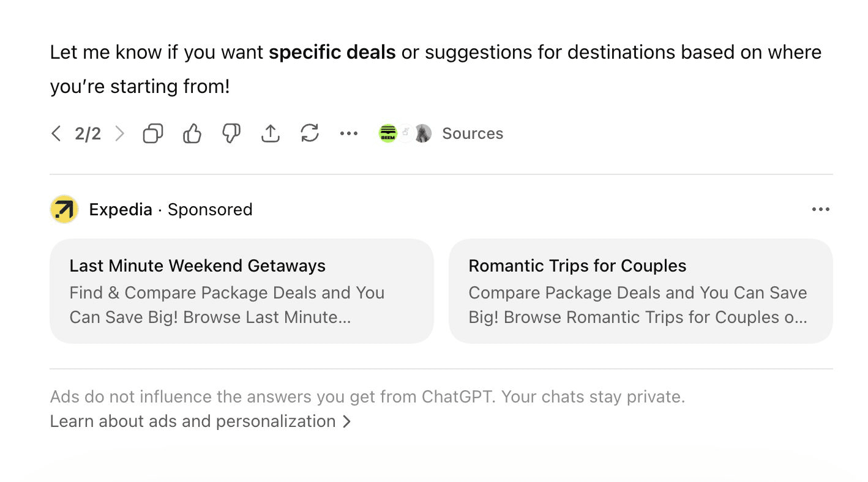Open the Last Minute Weekend Getaways ad
868x482 pixels.
pos(241,291)
